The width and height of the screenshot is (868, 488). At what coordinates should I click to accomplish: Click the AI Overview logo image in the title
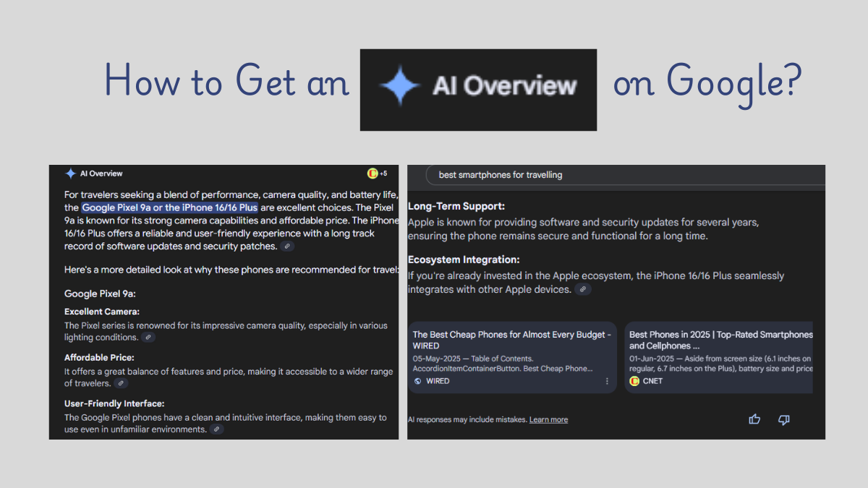[478, 90]
